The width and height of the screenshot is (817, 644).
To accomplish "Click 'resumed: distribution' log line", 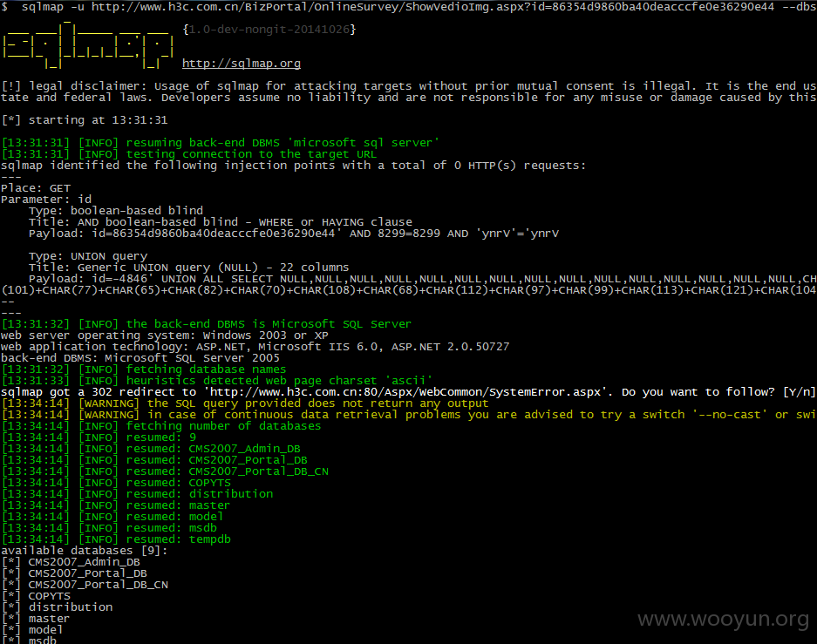I will [137, 494].
